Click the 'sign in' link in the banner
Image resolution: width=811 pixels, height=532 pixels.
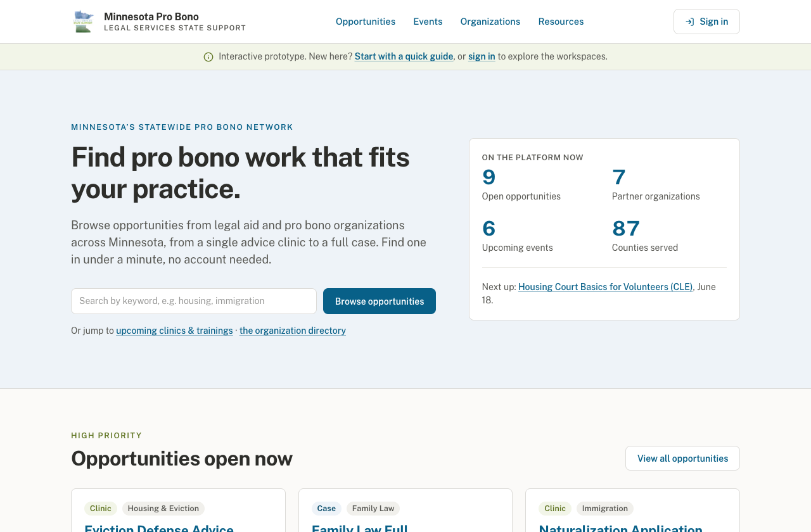(x=482, y=56)
